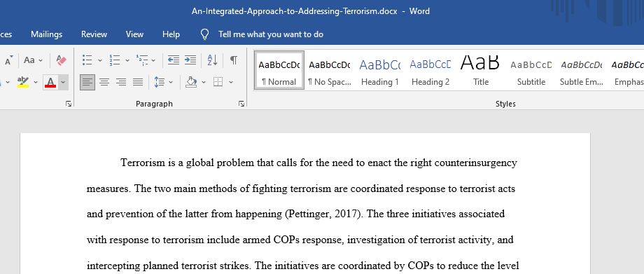Viewport: 644px width, 274px height.
Task: Apply bulleted list formatting
Action: tap(87, 60)
